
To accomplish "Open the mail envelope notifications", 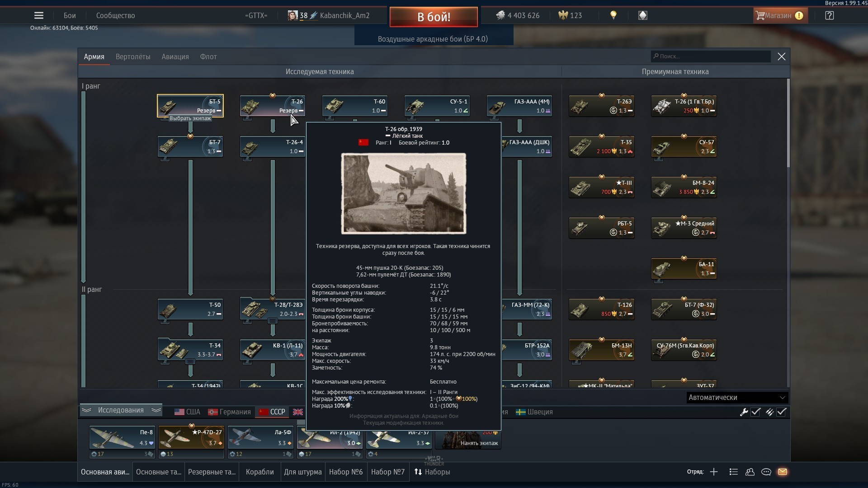I will tap(783, 472).
